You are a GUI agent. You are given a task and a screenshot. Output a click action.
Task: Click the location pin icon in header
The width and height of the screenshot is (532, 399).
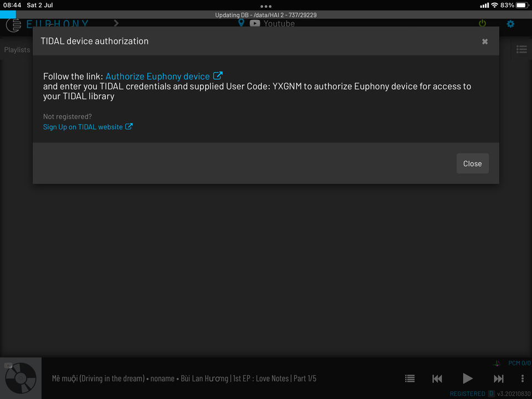pyautogui.click(x=241, y=23)
